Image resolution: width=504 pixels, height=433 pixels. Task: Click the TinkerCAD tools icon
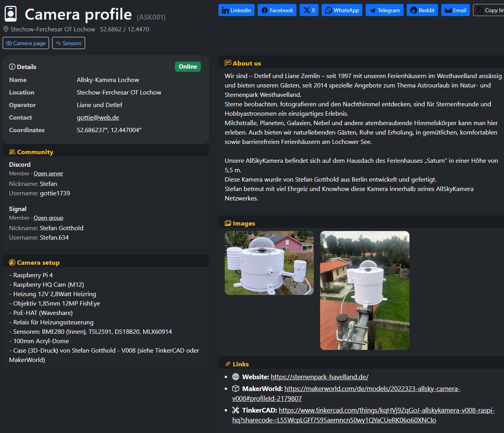click(235, 410)
